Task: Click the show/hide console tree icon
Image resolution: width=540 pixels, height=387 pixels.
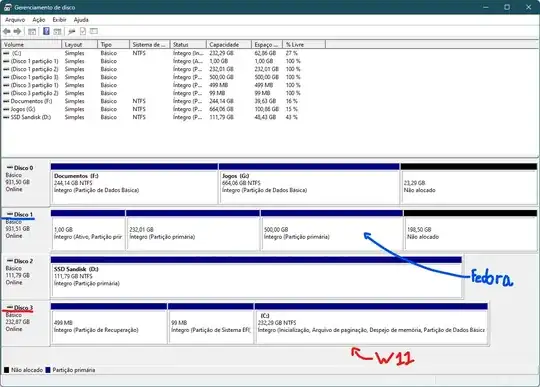Action: (x=32, y=32)
